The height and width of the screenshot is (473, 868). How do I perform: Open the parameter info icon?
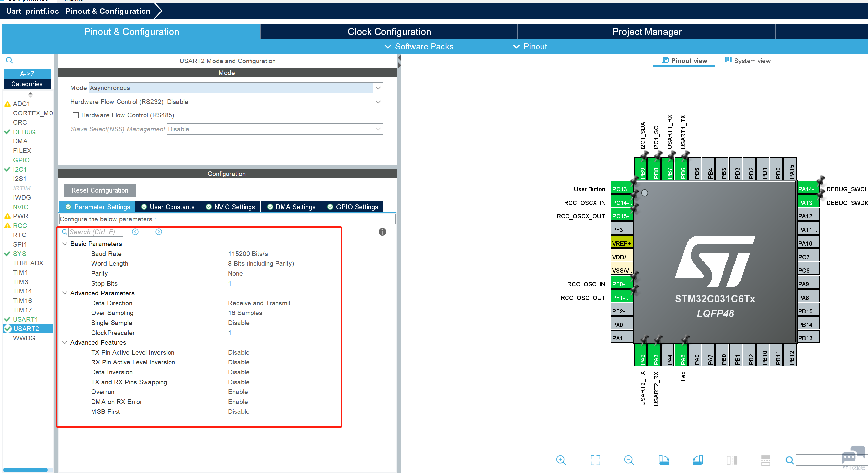382,232
